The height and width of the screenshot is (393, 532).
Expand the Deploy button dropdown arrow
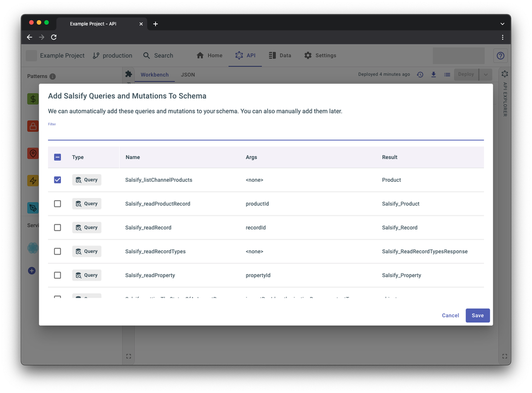pyautogui.click(x=485, y=75)
